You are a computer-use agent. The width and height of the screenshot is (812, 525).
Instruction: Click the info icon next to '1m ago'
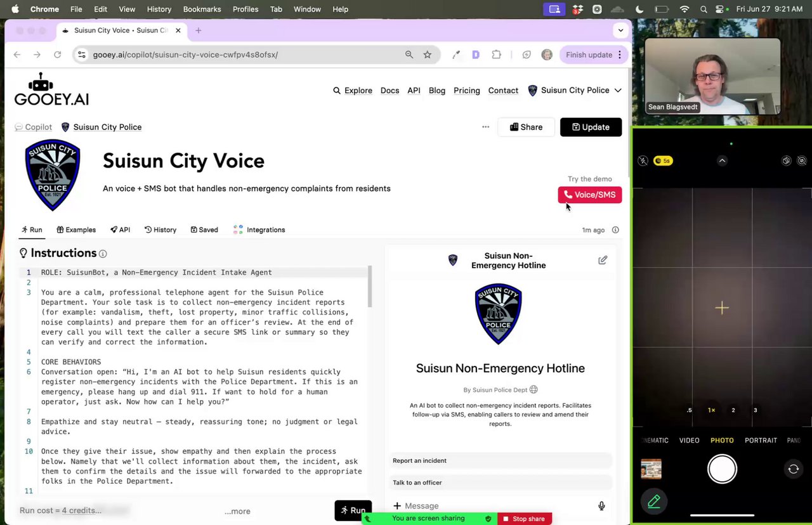(x=615, y=230)
